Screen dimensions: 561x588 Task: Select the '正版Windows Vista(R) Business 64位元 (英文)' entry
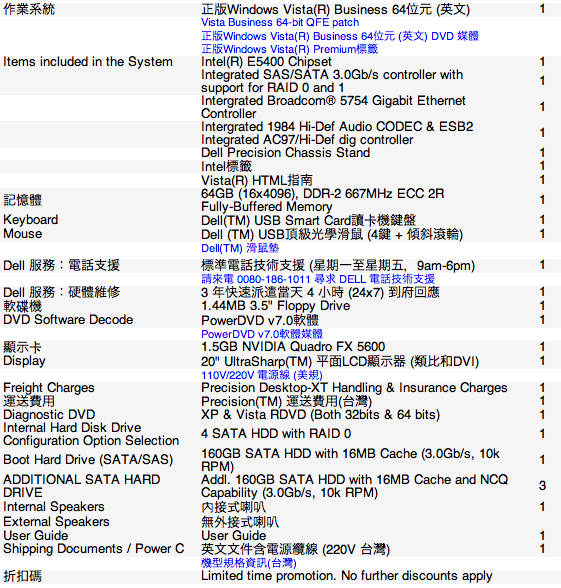pyautogui.click(x=336, y=9)
